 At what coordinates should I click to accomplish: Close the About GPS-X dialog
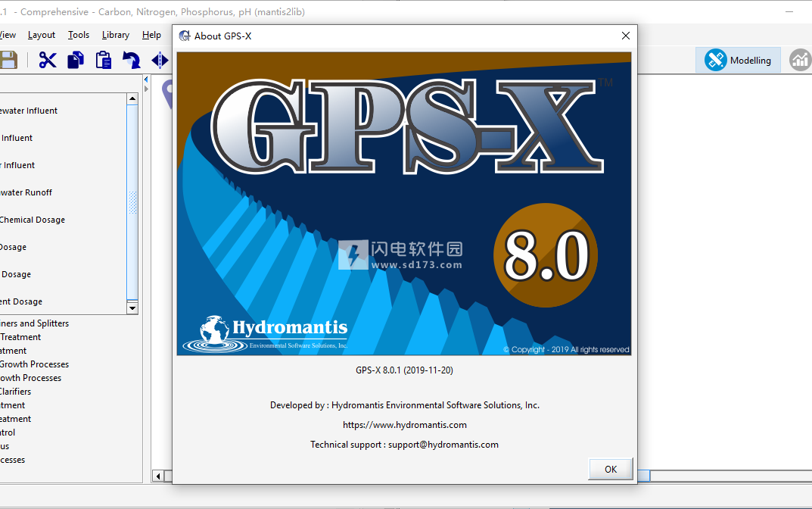(626, 36)
